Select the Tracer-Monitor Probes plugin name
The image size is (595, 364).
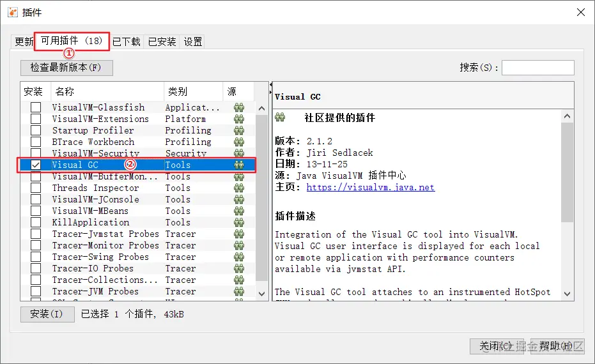click(x=105, y=245)
